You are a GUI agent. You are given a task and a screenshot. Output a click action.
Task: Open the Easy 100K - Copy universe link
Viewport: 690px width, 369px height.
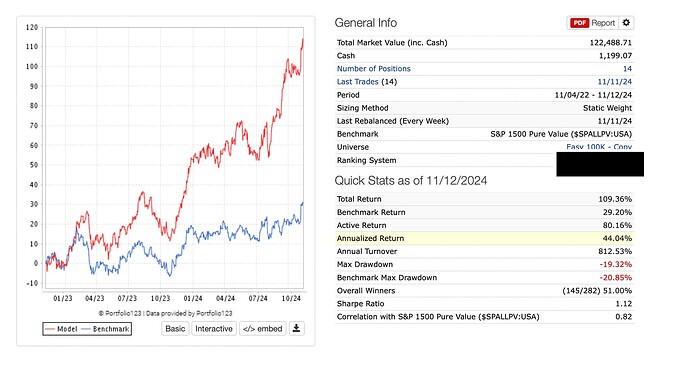pos(599,147)
